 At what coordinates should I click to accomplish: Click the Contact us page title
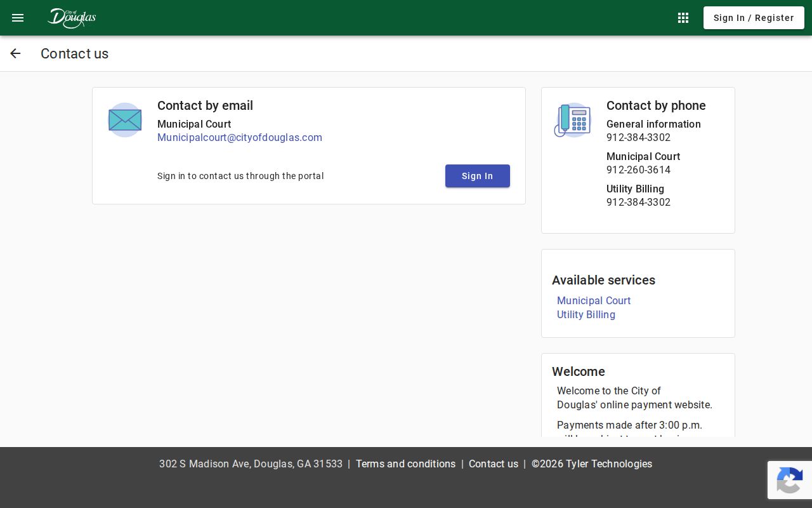coord(75,53)
